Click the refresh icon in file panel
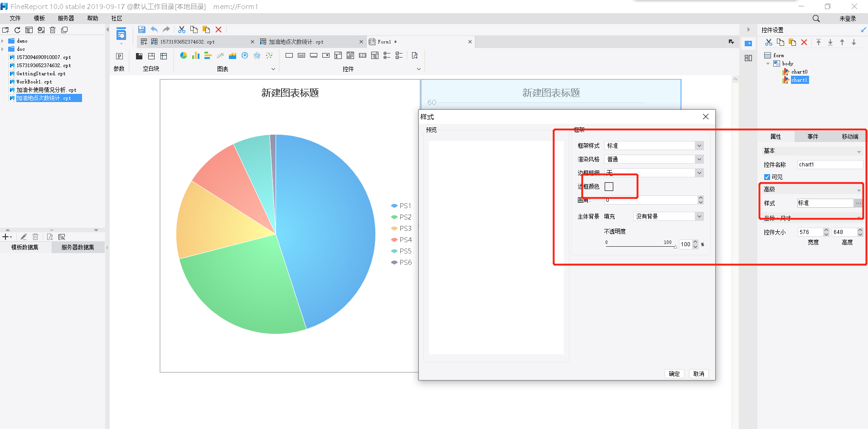The width and height of the screenshot is (868, 429). [17, 30]
